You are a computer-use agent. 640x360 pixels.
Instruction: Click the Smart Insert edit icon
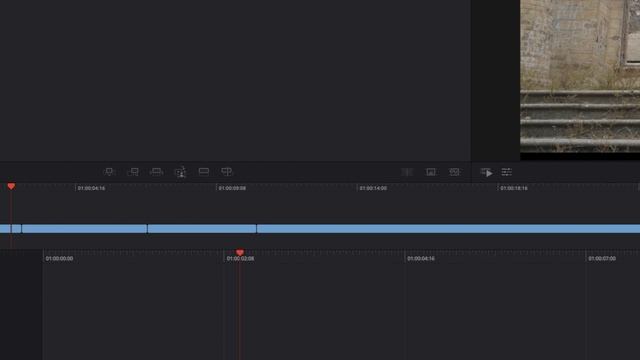[x=109, y=172]
